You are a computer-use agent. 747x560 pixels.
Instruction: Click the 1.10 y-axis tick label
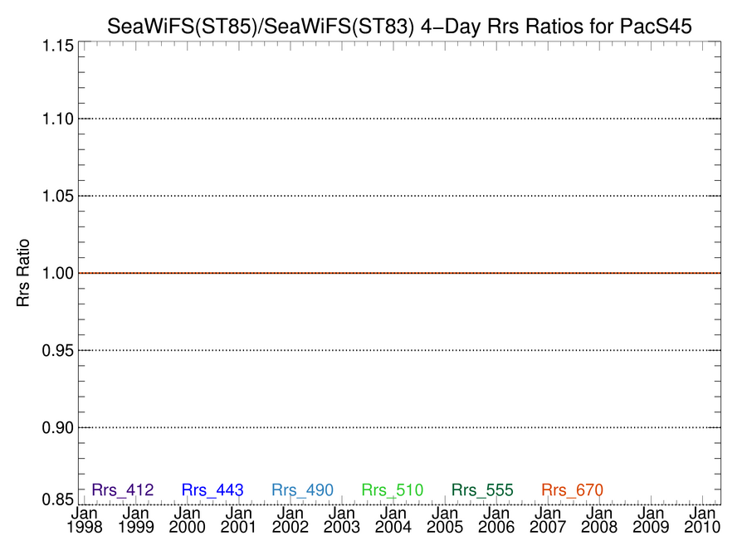click(x=58, y=119)
